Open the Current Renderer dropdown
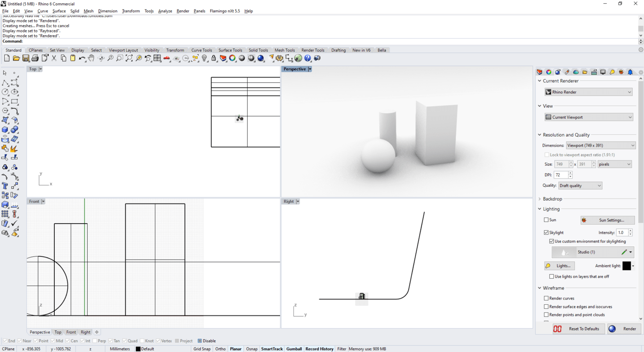 [x=588, y=92]
